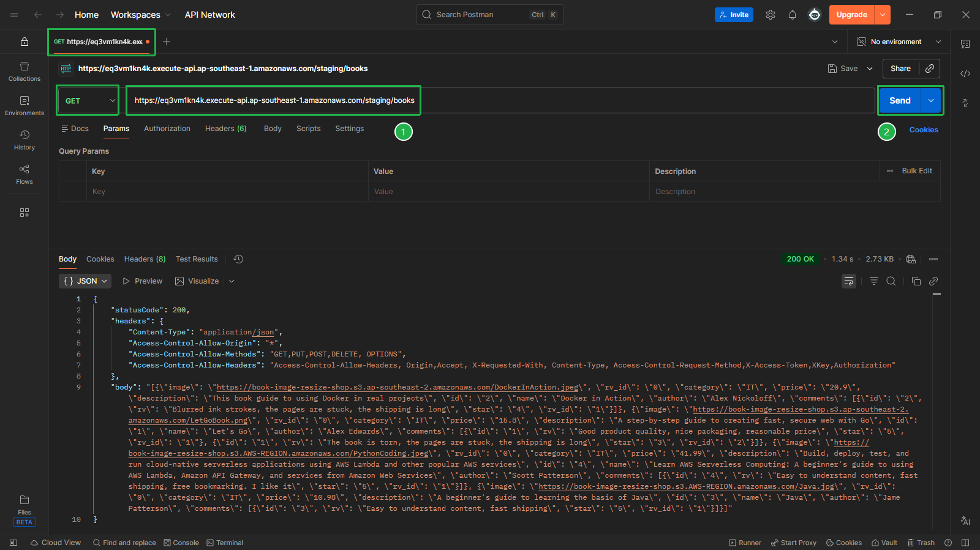Image resolution: width=980 pixels, height=550 pixels.
Task: Open Bulk Edit for query params
Action: [x=917, y=171]
